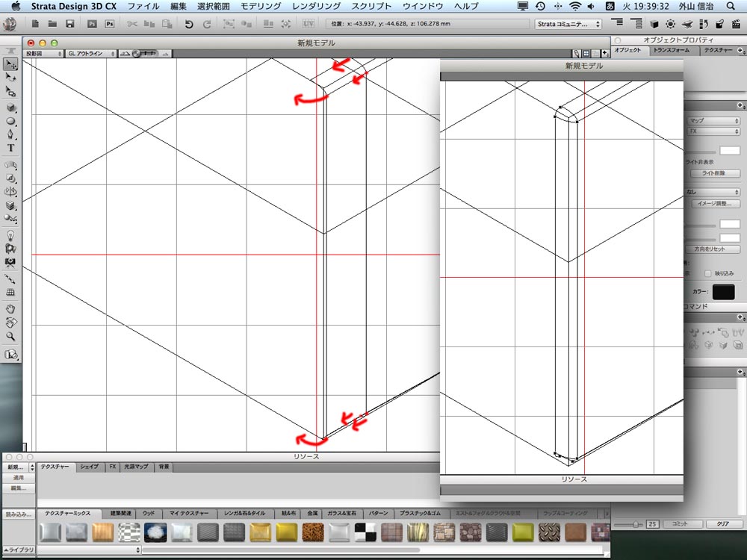
Task: Click the paint bucket toolbar icon
Action: click(719, 24)
